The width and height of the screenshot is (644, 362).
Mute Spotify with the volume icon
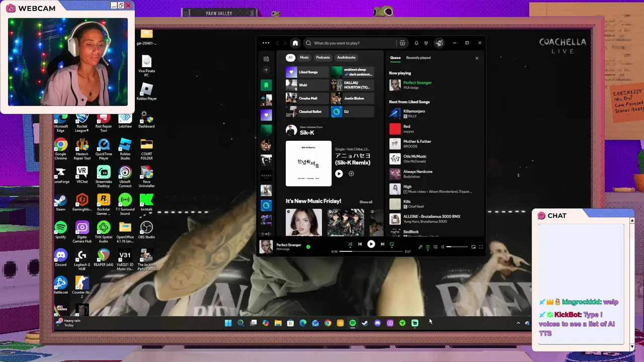pyautogui.click(x=443, y=247)
